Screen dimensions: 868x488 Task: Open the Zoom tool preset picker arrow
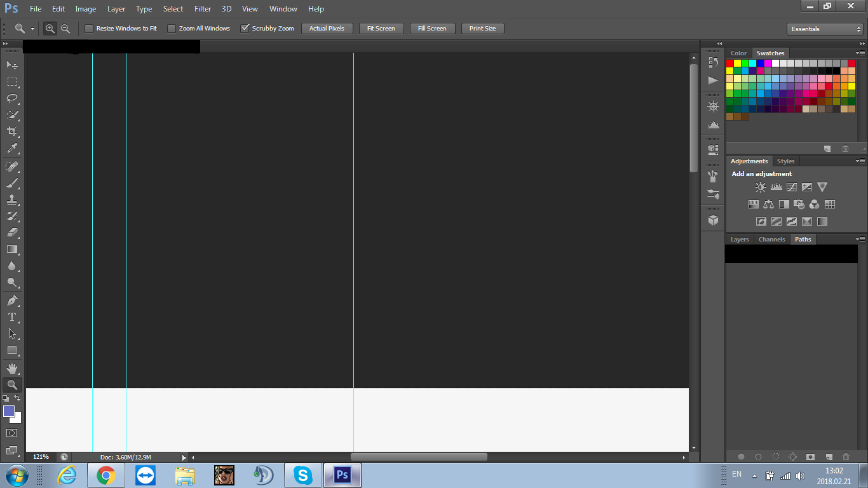pos(32,29)
